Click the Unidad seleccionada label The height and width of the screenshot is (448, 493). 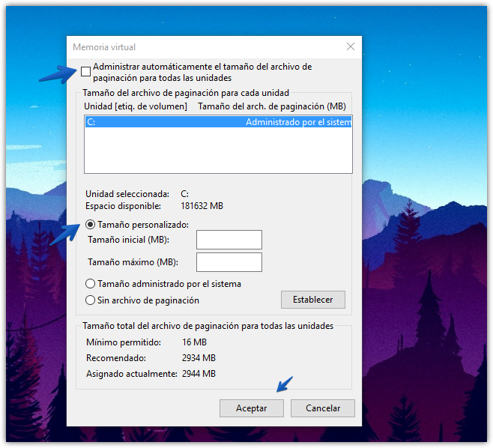[127, 194]
